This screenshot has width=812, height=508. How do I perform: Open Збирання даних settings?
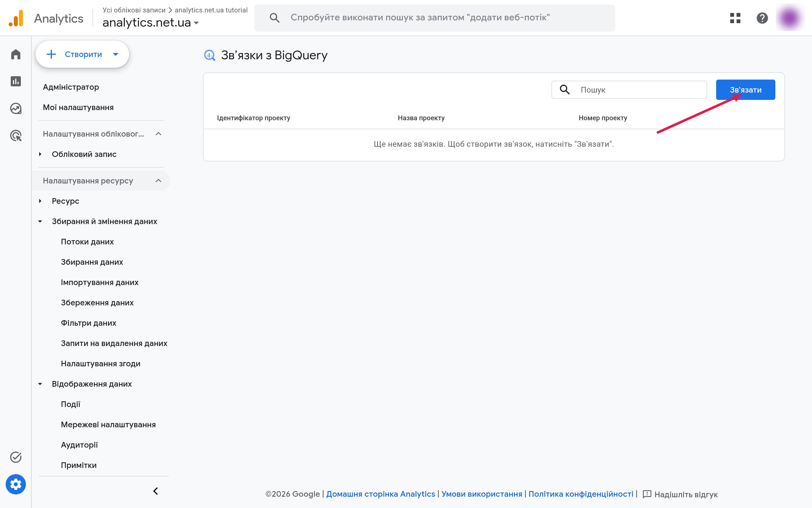[92, 262]
